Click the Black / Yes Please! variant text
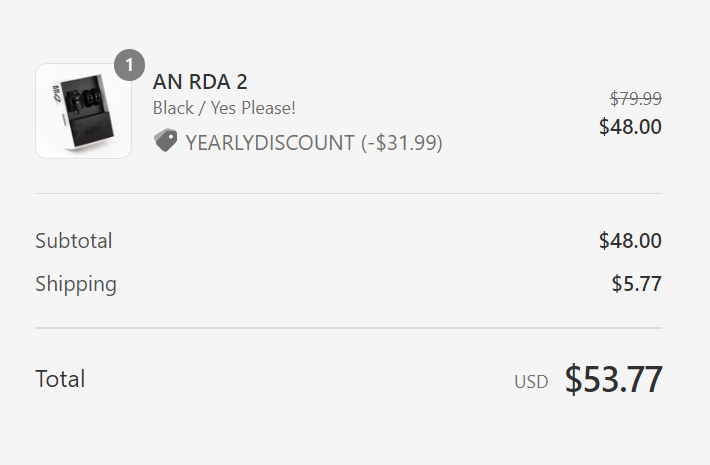The width and height of the screenshot is (710, 465). point(224,108)
